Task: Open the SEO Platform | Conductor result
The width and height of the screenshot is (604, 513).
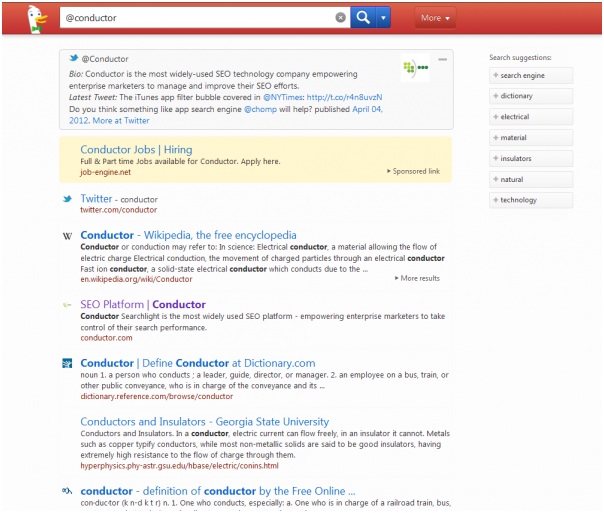Action: 143,304
